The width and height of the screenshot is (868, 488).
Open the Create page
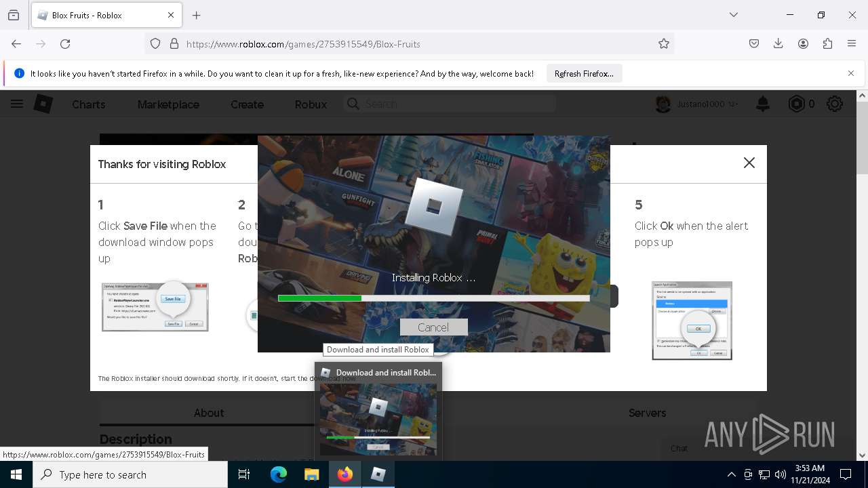point(247,104)
